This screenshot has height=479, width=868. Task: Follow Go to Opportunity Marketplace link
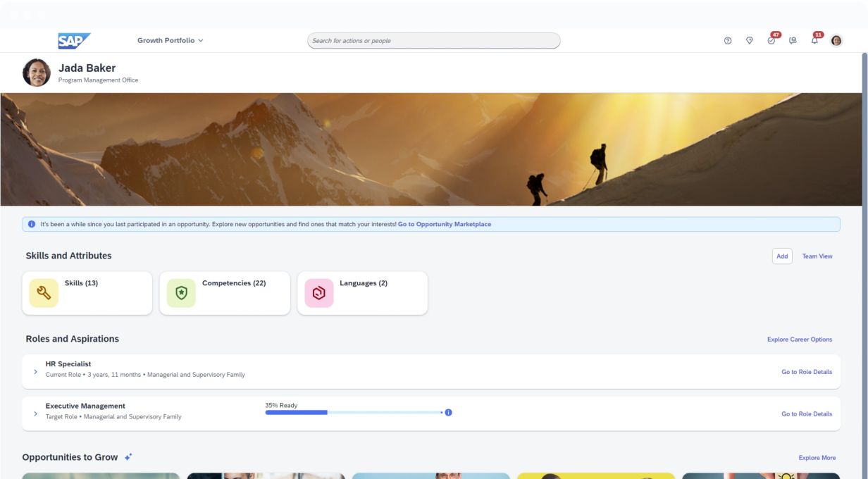tap(445, 225)
